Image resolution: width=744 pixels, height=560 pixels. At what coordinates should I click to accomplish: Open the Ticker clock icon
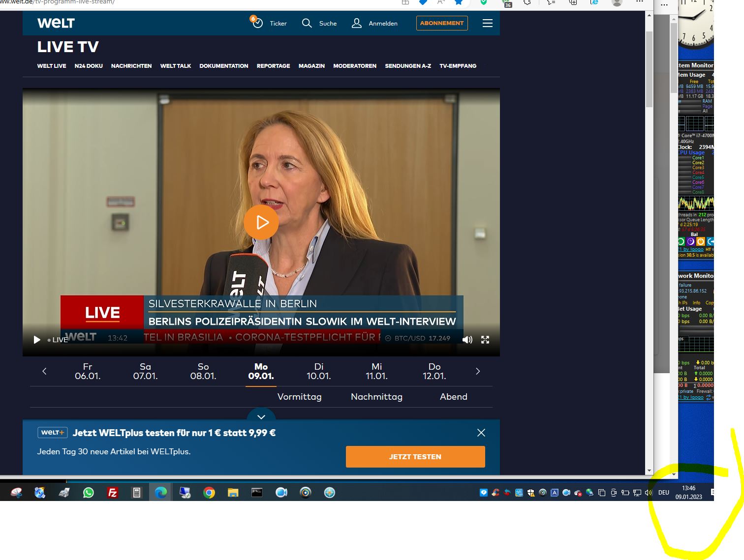click(257, 23)
